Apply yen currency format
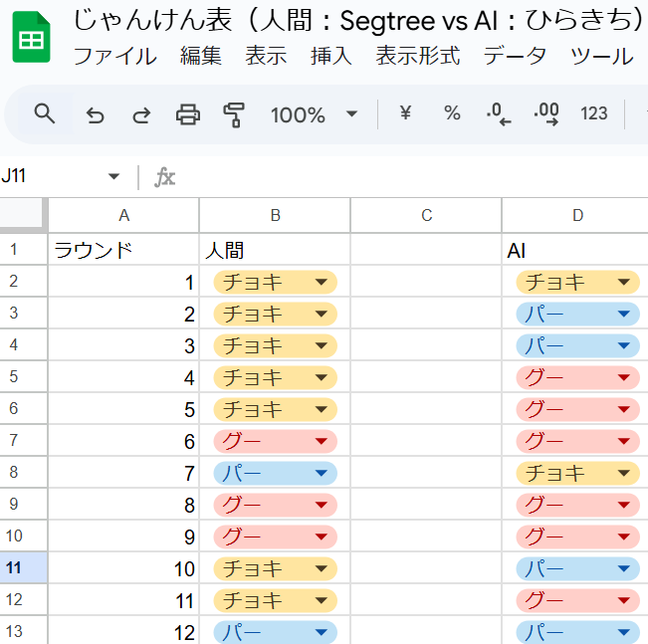Viewport: 648px width, 644px height. pyautogui.click(x=405, y=113)
